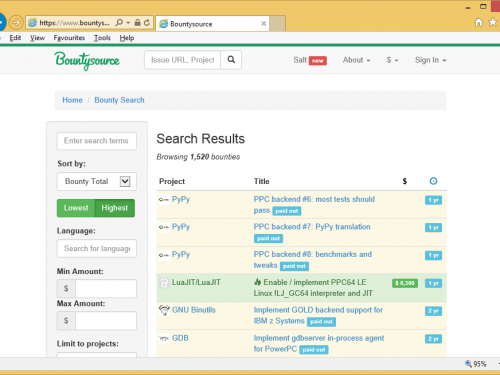Go to Home breadcrumb
The image size is (500, 375).
72,100
